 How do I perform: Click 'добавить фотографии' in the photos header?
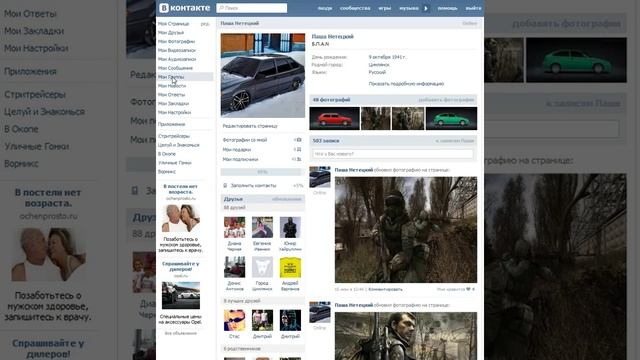coord(446,100)
